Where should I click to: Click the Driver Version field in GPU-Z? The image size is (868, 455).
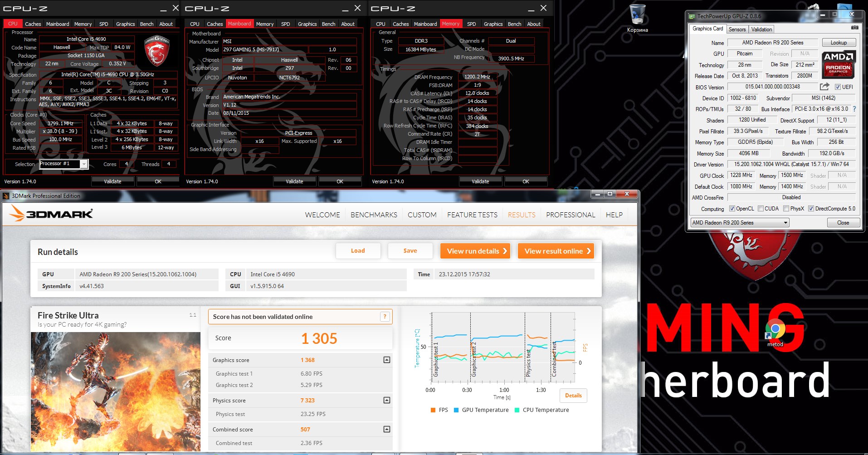(x=791, y=164)
